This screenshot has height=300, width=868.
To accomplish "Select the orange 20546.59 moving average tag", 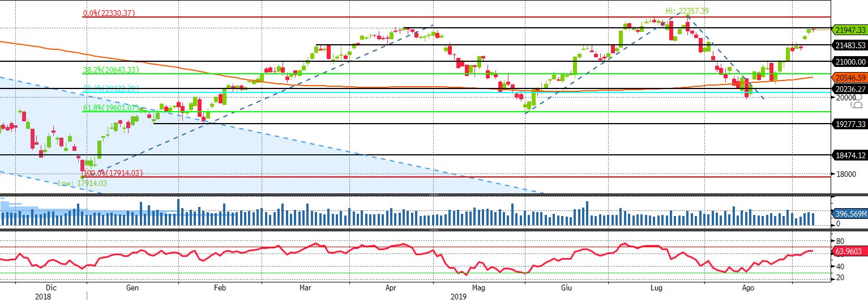I will [849, 78].
